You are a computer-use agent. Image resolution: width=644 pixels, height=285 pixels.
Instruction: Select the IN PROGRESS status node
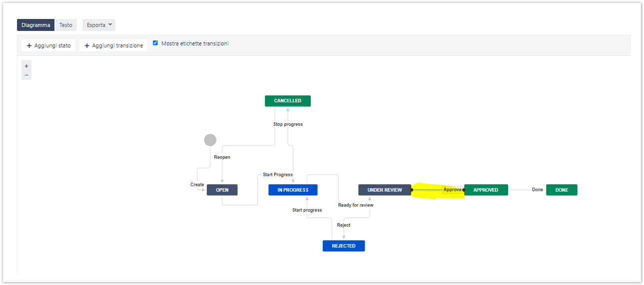[x=293, y=190]
